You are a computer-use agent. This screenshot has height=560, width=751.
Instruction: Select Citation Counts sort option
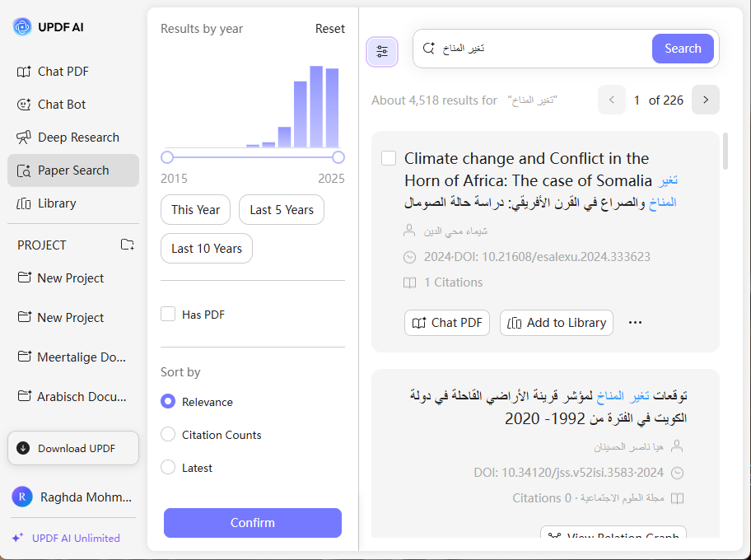coord(168,435)
